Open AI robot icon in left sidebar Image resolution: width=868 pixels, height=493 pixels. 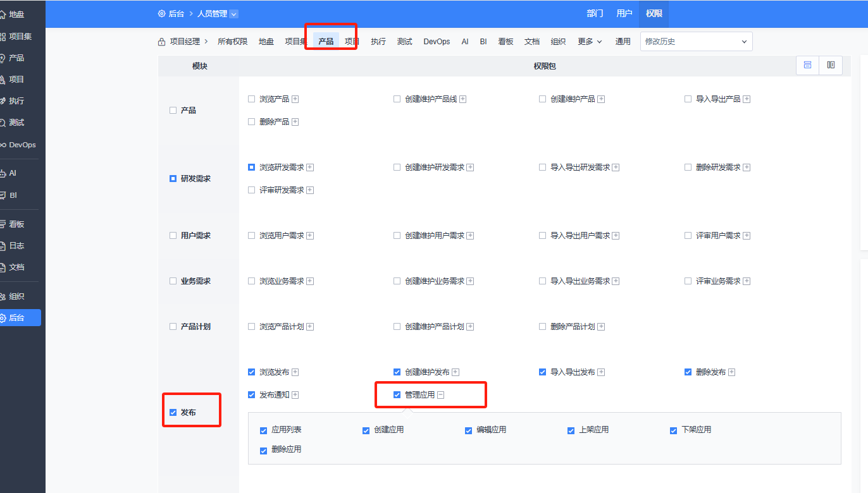point(3,173)
